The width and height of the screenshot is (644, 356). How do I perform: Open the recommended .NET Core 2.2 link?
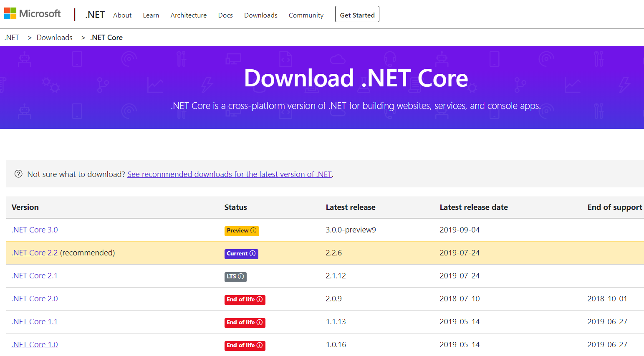[35, 253]
